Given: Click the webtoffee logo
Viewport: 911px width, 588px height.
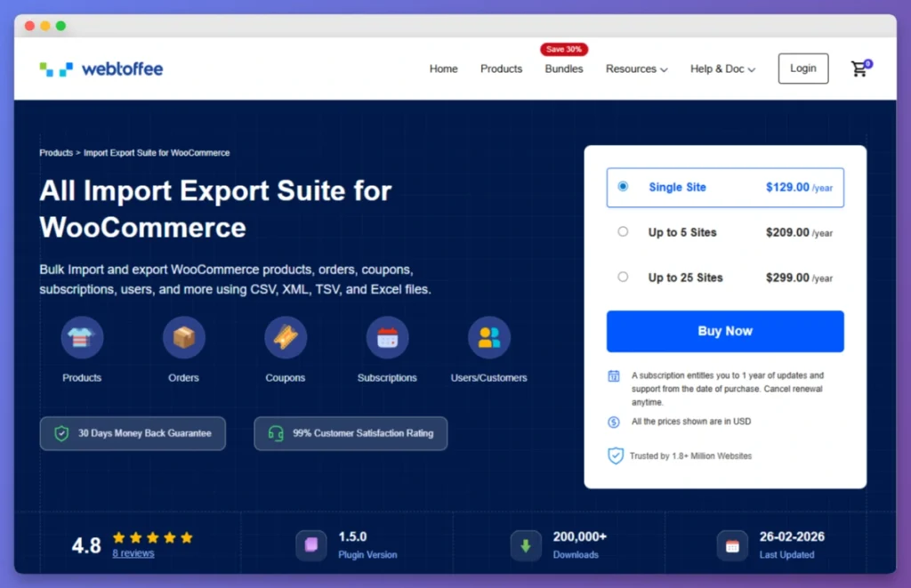Looking at the screenshot, I should coord(101,68).
